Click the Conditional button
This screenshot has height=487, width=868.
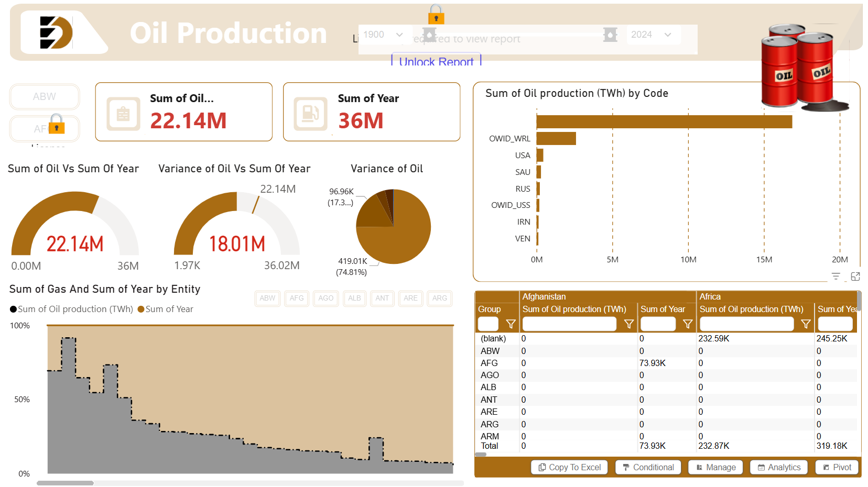[648, 467]
